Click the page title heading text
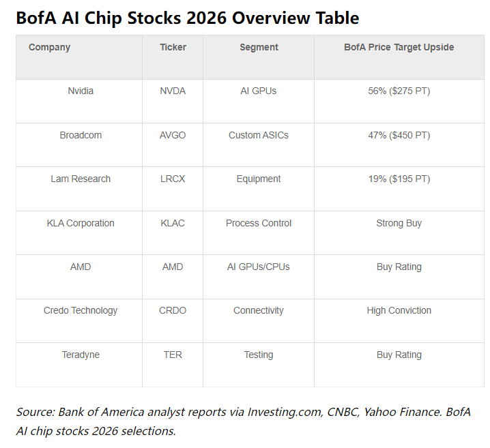 (188, 17)
